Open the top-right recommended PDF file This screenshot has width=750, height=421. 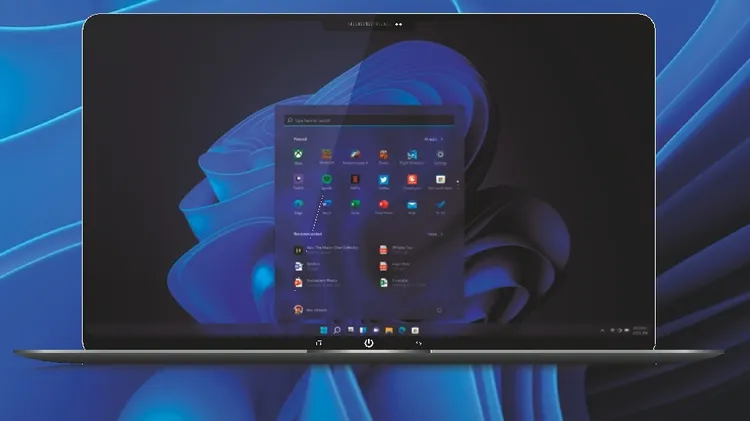pyautogui.click(x=397, y=250)
